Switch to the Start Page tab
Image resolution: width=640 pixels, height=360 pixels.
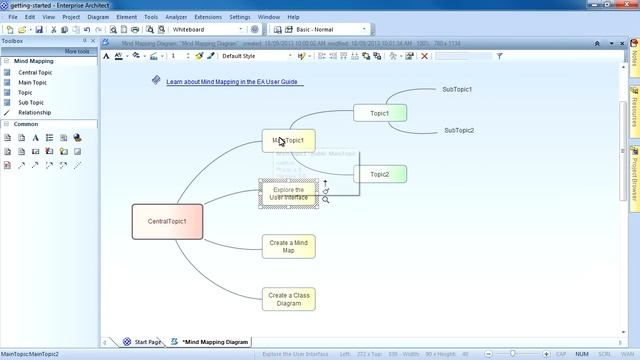pyautogui.click(x=142, y=342)
